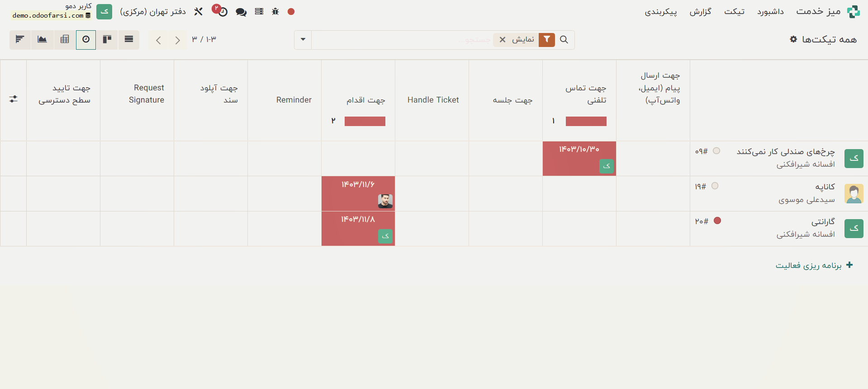Open the graph (area chart) view
Screen dimensions: 868x389
click(x=42, y=40)
